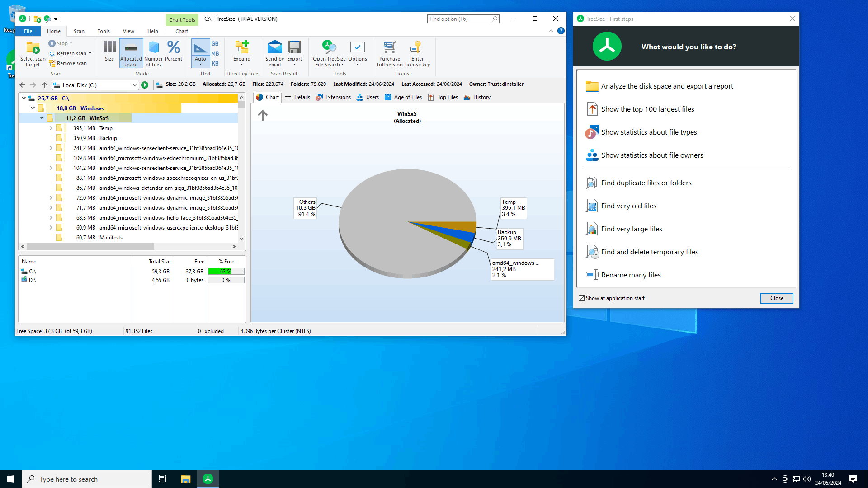Click the Send by email icon
The image size is (868, 488).
click(x=274, y=47)
